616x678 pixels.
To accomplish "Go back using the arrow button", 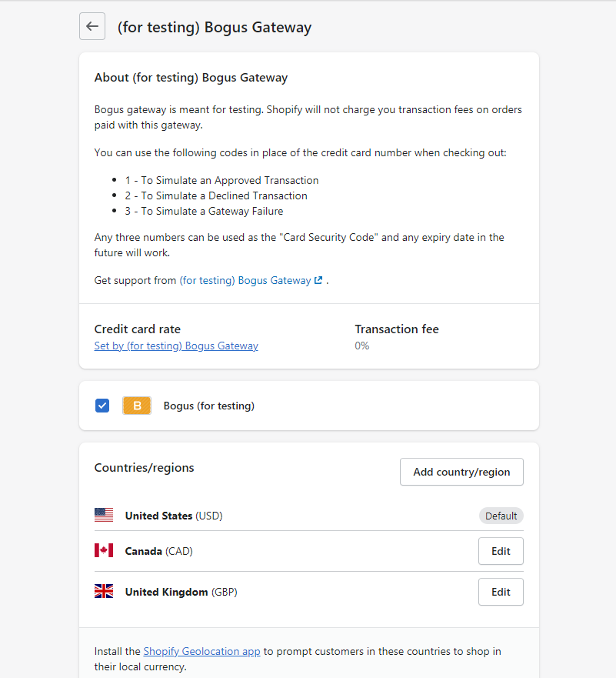I will 92,26.
